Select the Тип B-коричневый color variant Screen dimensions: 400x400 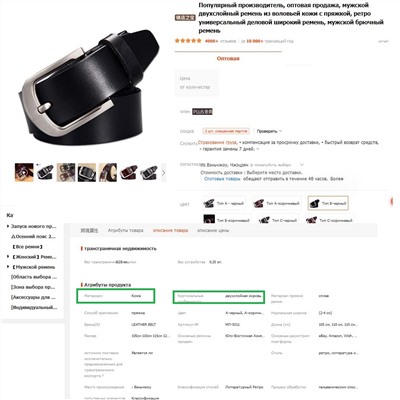pos(227,220)
